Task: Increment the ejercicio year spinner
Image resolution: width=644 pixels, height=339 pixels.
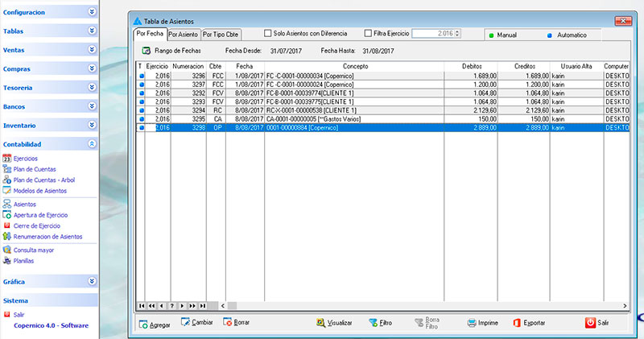Action: [457, 32]
